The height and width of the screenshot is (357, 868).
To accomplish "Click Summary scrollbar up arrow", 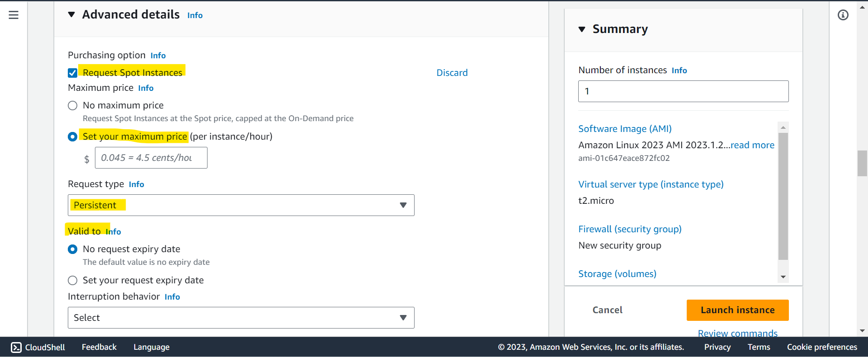I will tap(783, 127).
